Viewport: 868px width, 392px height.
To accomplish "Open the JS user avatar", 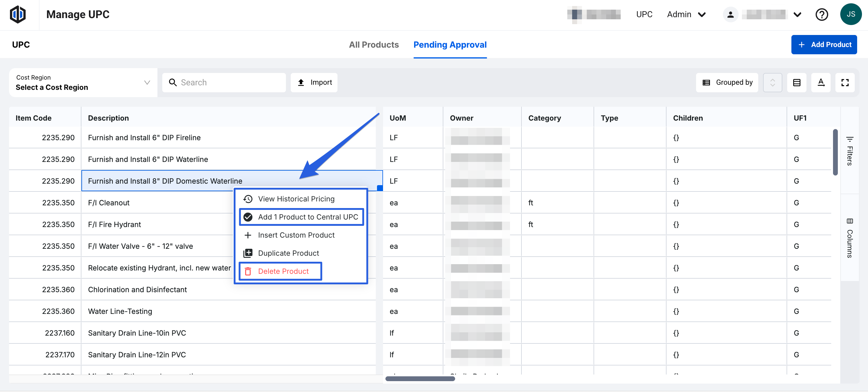I will click(851, 14).
